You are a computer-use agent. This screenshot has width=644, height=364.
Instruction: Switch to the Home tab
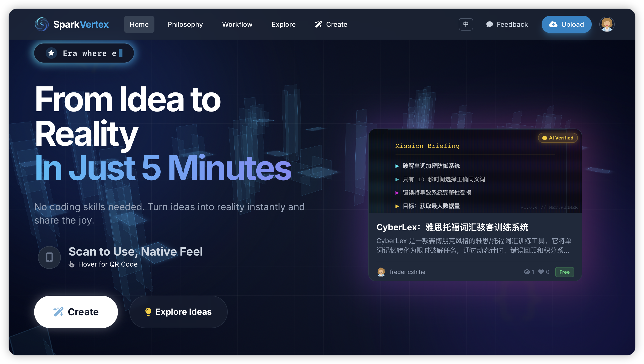tap(139, 24)
